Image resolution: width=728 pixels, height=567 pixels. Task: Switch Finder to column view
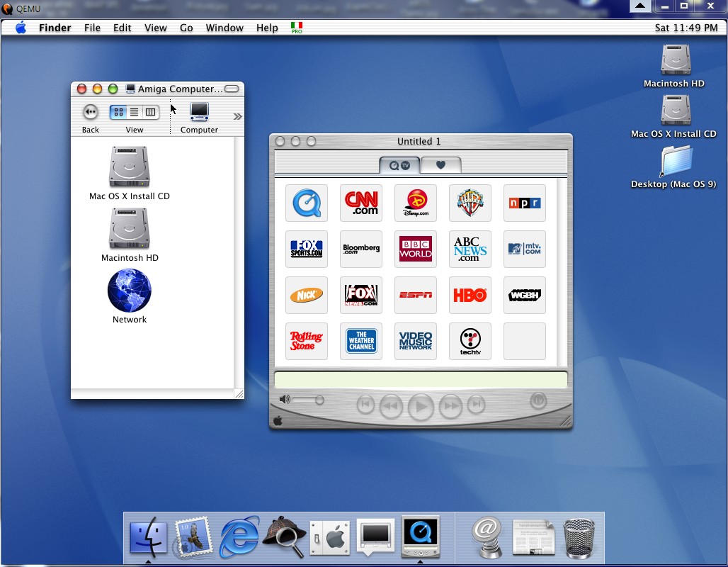150,112
